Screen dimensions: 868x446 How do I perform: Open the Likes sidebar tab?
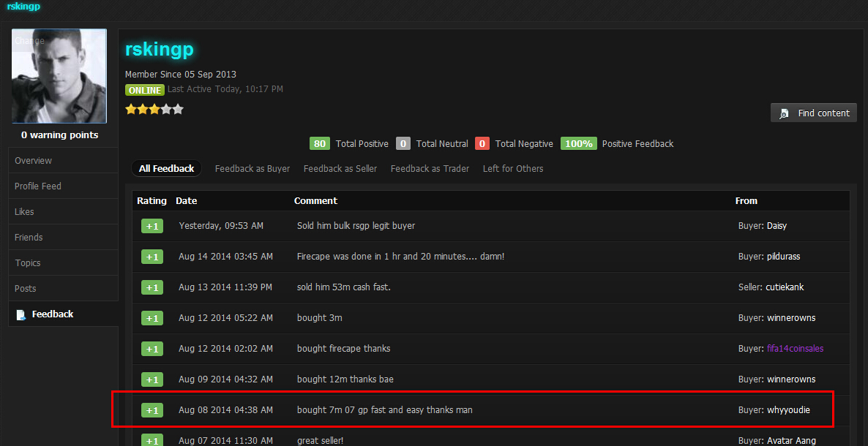tap(63, 211)
